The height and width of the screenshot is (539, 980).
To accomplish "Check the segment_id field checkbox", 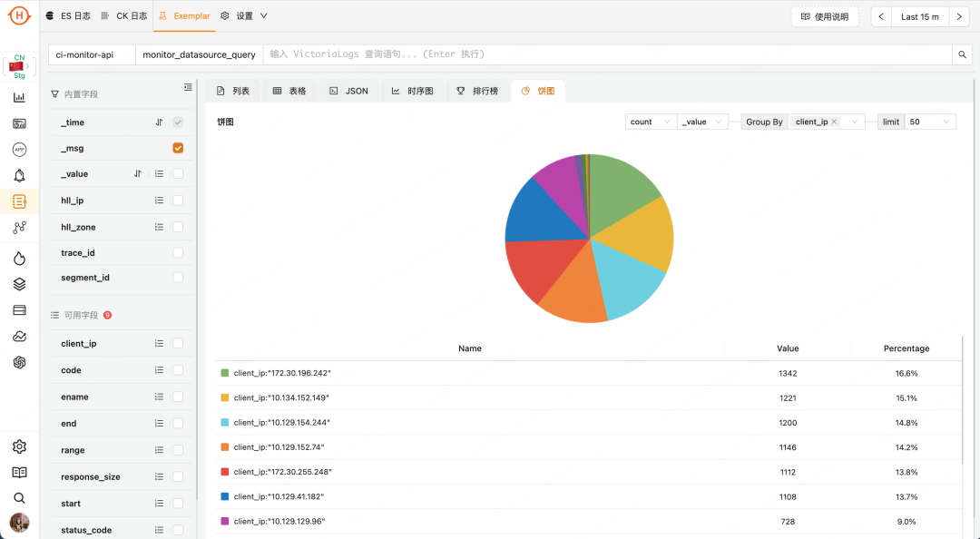I will point(178,277).
